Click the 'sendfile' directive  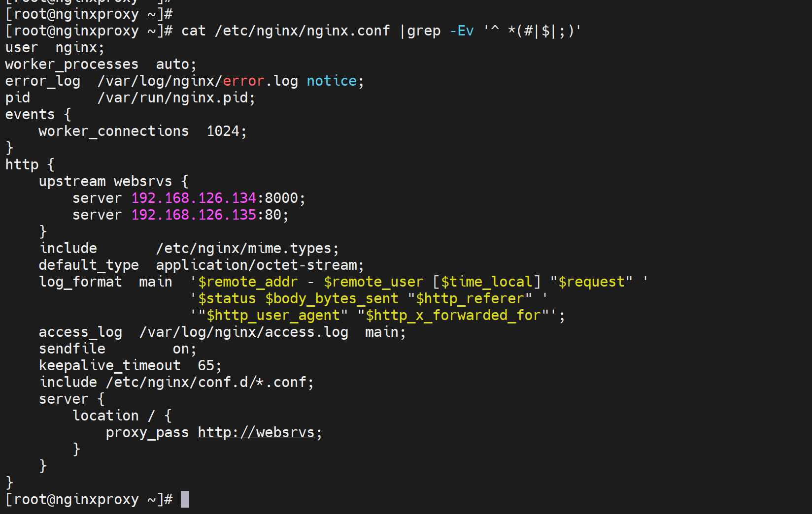point(72,349)
